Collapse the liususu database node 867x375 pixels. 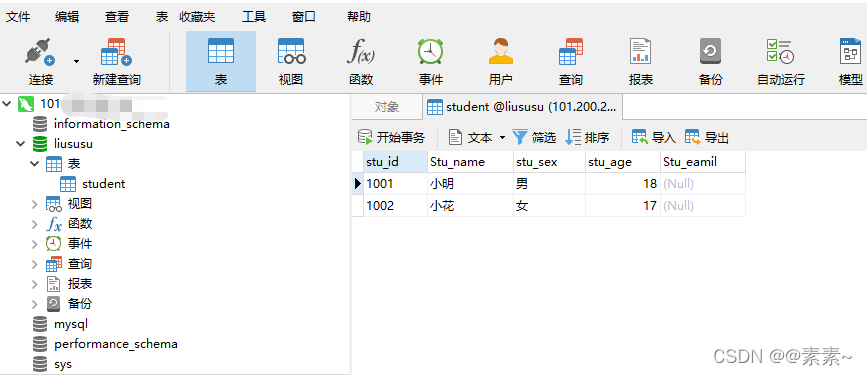(20, 144)
